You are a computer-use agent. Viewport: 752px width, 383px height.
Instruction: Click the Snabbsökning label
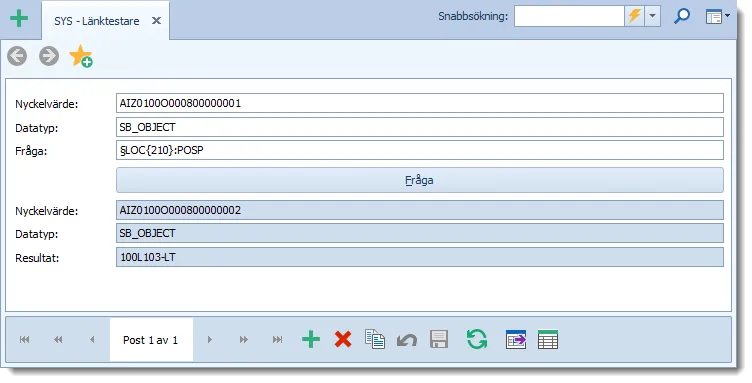click(x=473, y=16)
